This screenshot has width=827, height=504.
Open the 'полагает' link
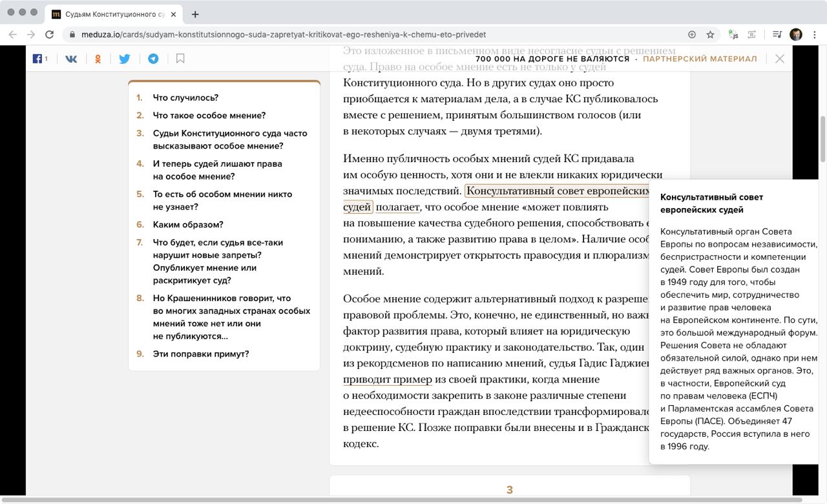397,207
